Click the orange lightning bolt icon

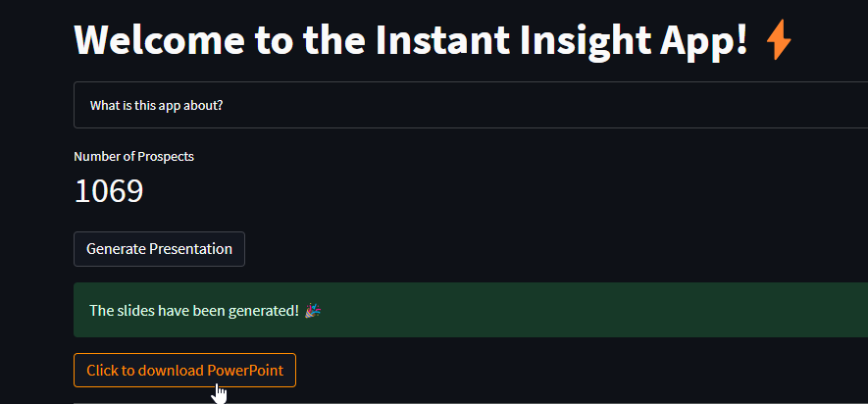click(778, 40)
